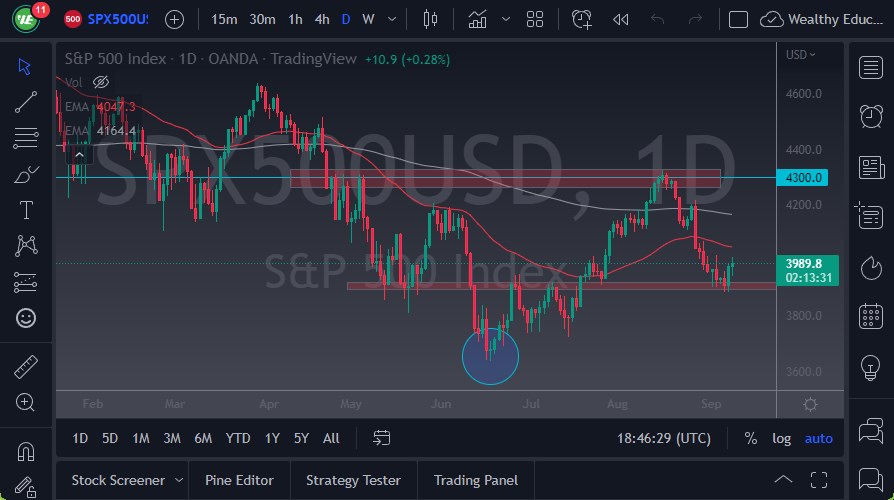Open the alerts clock icon

pyautogui.click(x=870, y=116)
